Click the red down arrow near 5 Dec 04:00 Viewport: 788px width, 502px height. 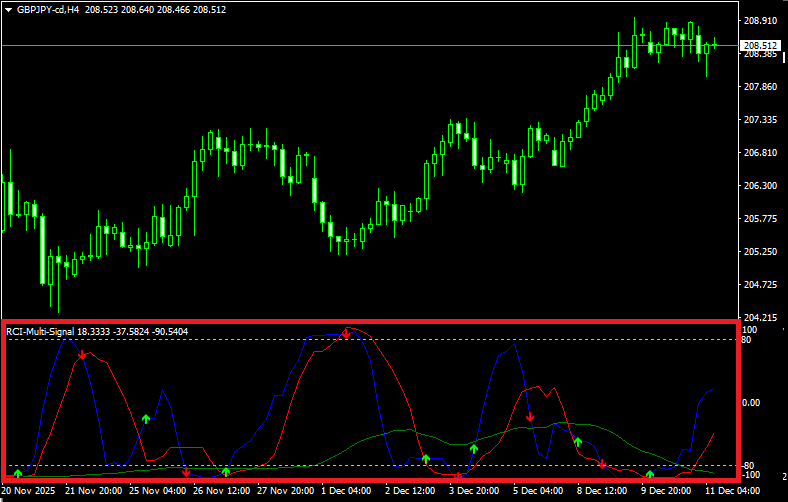530,415
